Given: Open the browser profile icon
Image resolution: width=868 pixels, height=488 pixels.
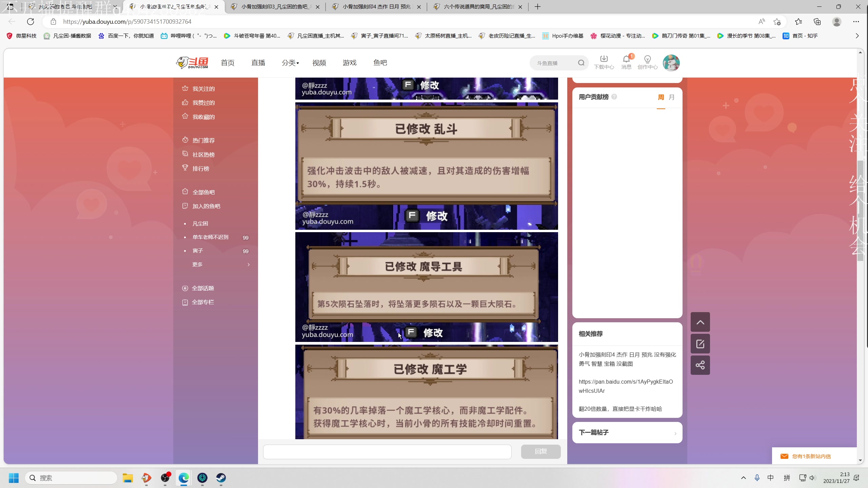Looking at the screenshot, I should tap(836, 22).
